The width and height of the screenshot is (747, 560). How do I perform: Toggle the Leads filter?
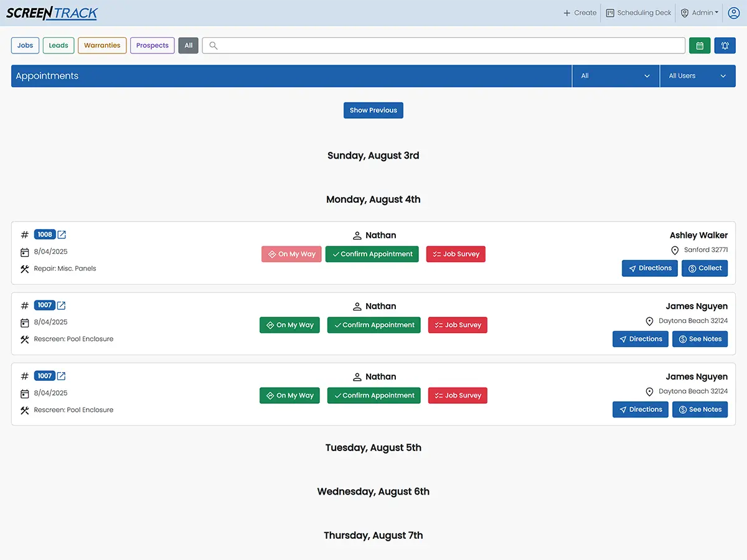click(x=59, y=45)
